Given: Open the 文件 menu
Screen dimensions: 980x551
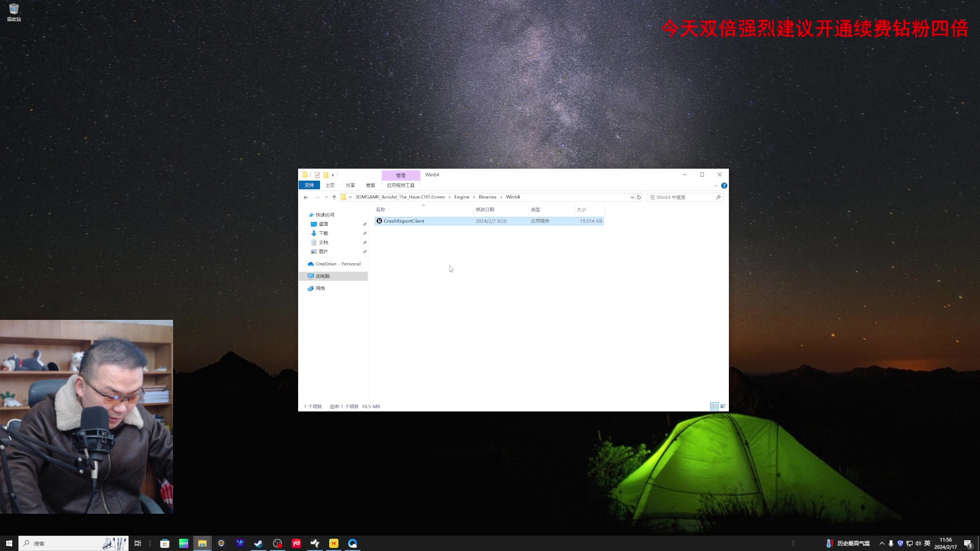Looking at the screenshot, I should pos(309,185).
